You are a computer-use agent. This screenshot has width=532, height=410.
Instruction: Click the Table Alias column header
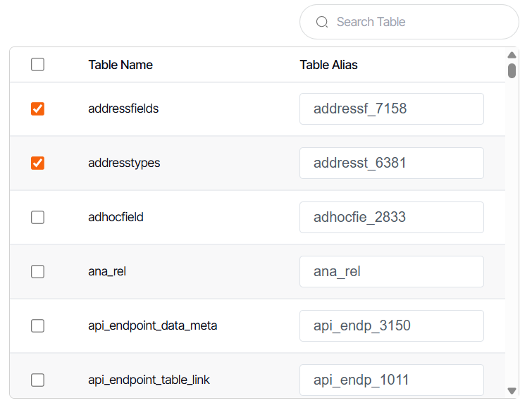tap(329, 65)
